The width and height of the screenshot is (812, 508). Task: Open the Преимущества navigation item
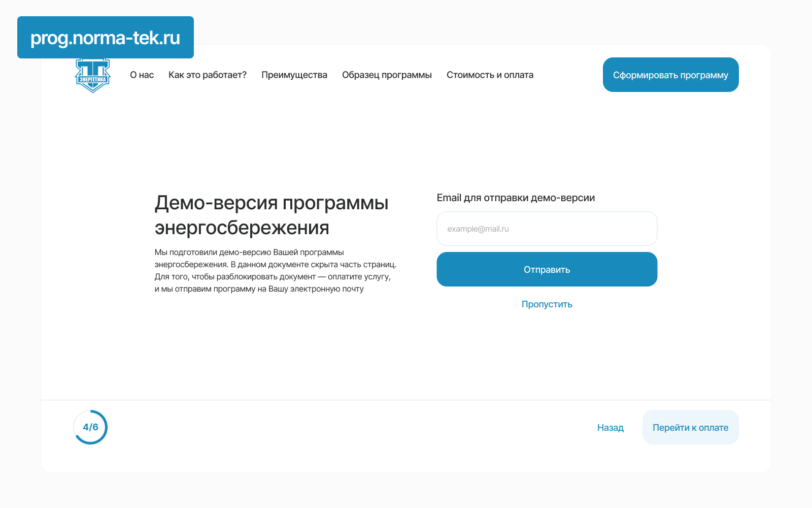click(x=294, y=75)
